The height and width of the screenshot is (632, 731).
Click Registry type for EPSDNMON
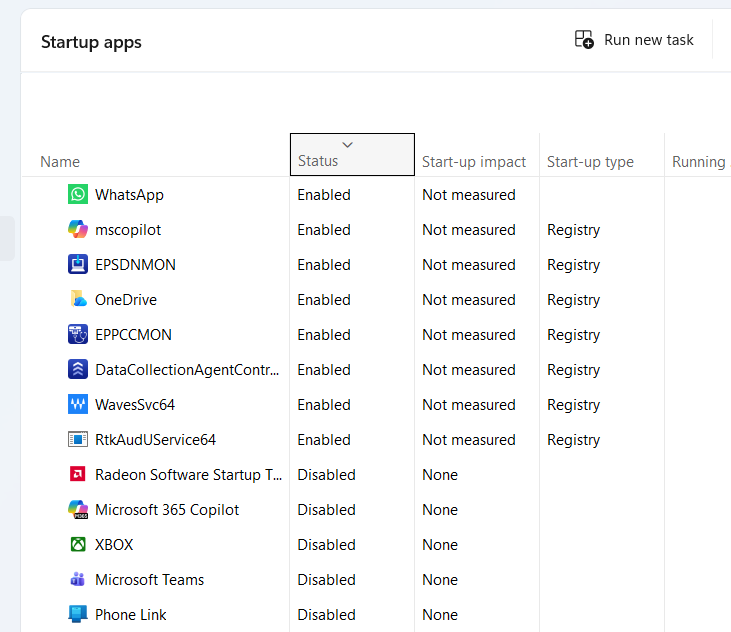pos(573,265)
